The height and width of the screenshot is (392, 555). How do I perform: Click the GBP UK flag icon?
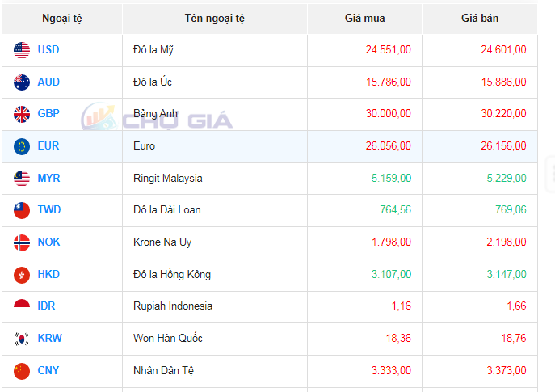click(22, 114)
